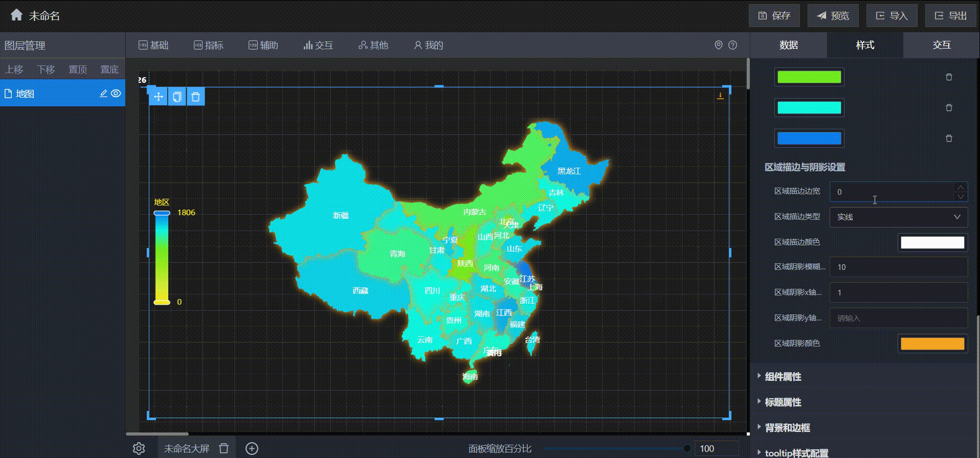
Task: Open the 基础 component menu
Action: click(x=153, y=45)
